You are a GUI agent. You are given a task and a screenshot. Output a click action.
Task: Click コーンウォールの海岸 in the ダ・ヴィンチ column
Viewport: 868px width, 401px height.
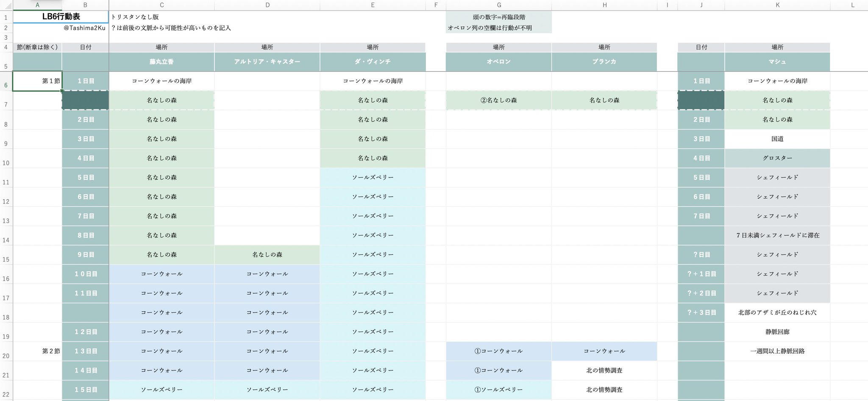tap(373, 81)
